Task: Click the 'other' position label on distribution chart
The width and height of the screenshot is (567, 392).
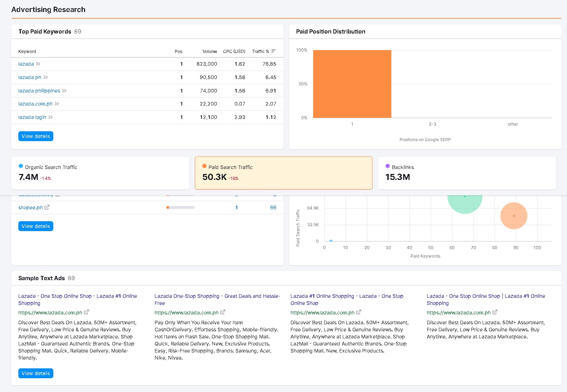Action: coord(513,124)
